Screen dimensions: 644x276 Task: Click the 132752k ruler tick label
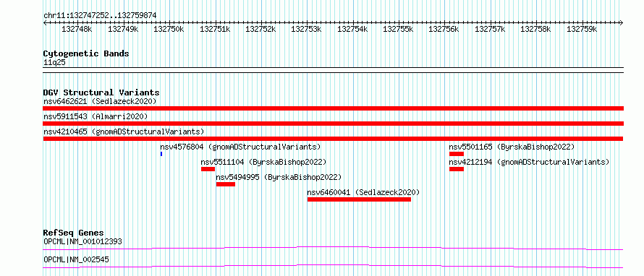click(x=260, y=29)
